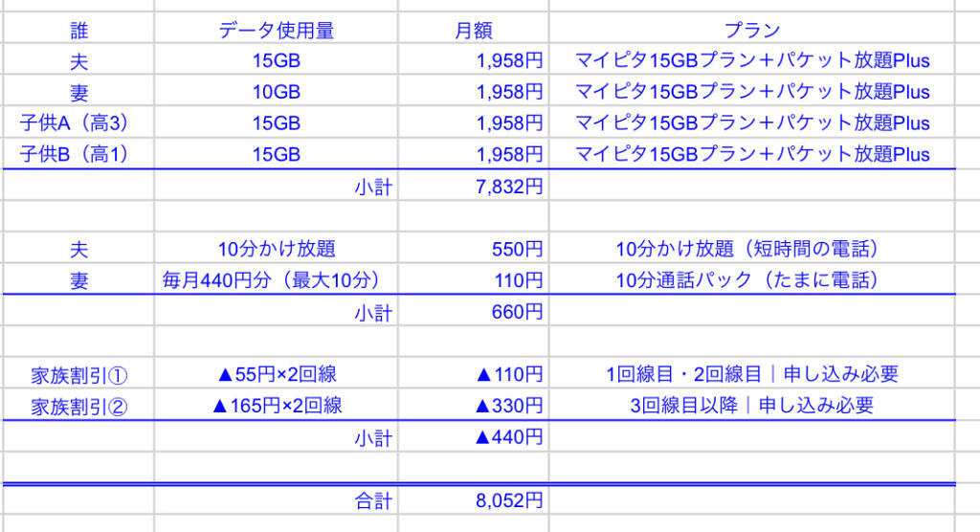Click the 子供B（高1） name cell
980x532 pixels.
point(78,154)
